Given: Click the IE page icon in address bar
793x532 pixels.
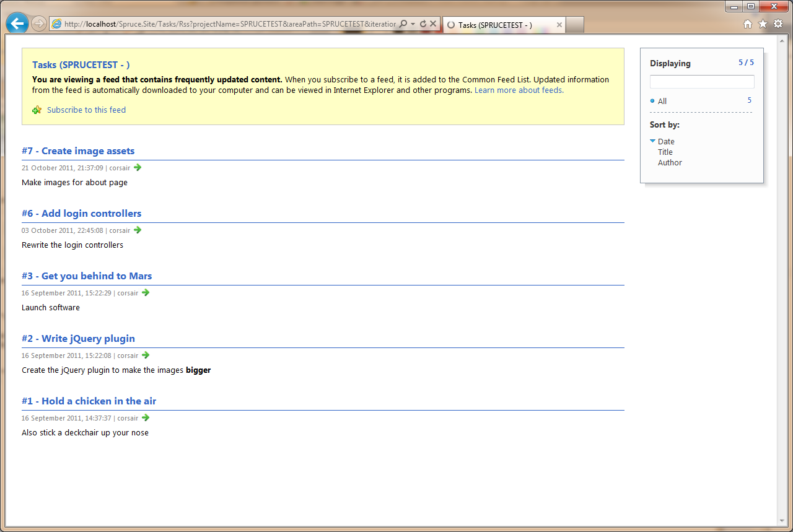Looking at the screenshot, I should click(56, 24).
